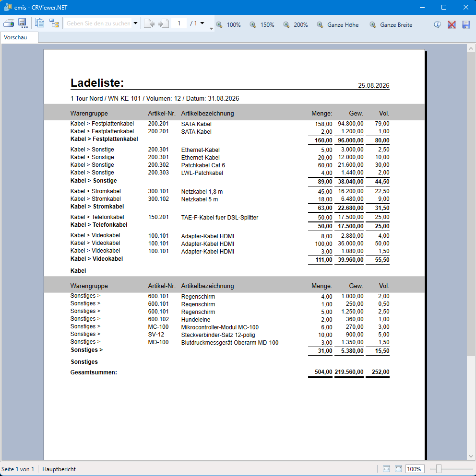Image resolution: width=476 pixels, height=476 pixels.
Task: Click subtotal weight '39.960,00'
Action: pyautogui.click(x=350, y=259)
